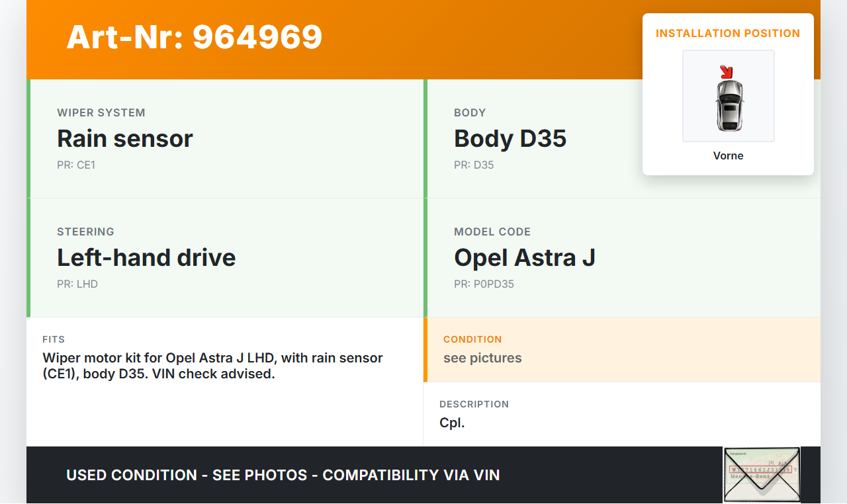
Task: Click the red arrow above the car
Action: click(726, 71)
